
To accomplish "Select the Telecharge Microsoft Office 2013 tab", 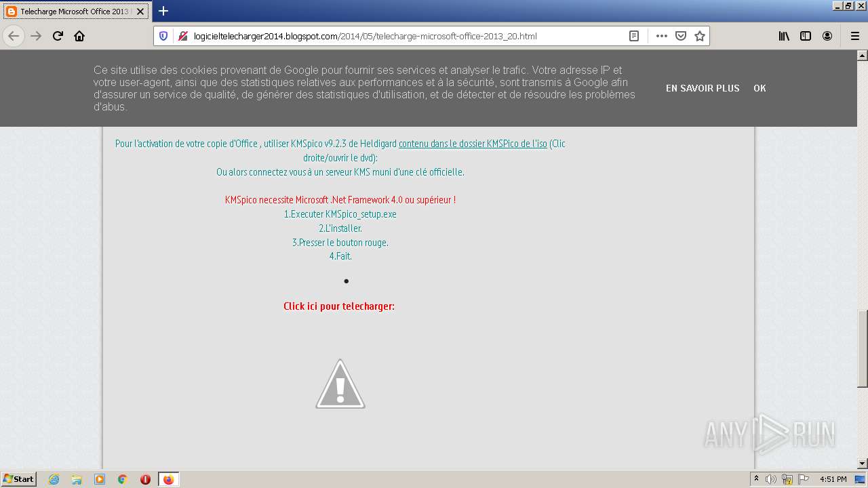I will pos(75,12).
